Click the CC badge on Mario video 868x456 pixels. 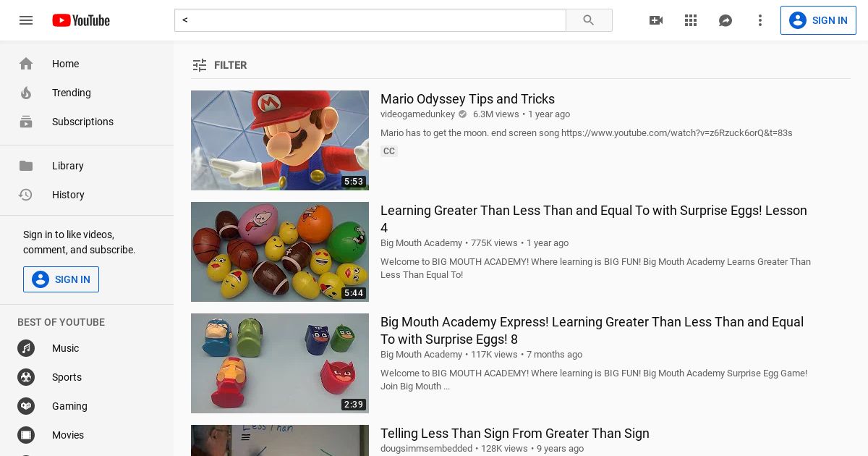pos(389,151)
